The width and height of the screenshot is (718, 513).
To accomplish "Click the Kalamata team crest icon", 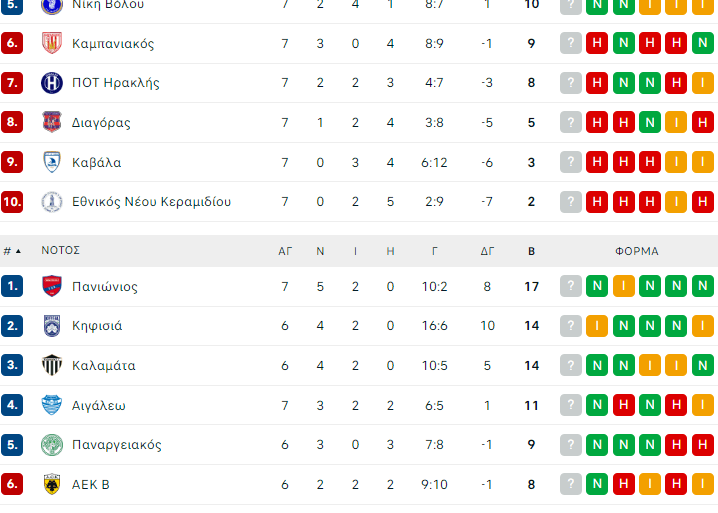I will click(52, 366).
